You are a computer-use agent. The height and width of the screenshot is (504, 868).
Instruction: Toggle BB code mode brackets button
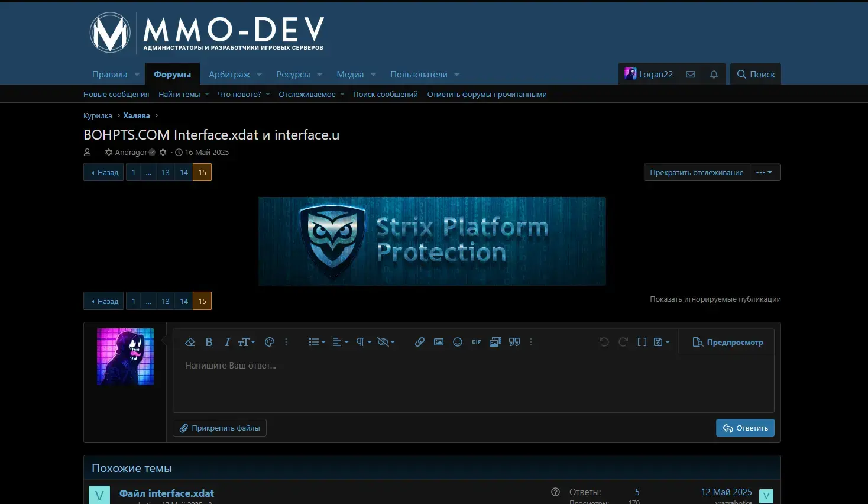[642, 342]
